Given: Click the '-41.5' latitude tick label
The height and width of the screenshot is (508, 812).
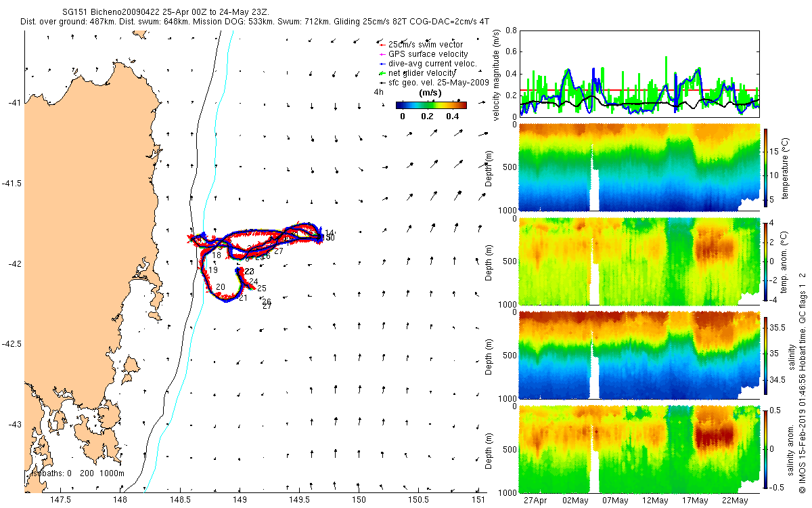Looking at the screenshot, I should (12, 184).
